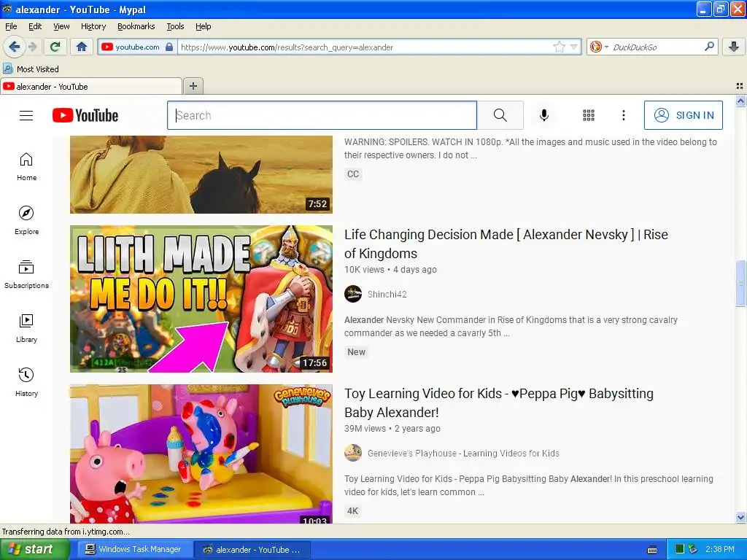The width and height of the screenshot is (747, 560).
Task: Click the taskbar clock showing 2:38 PM
Action: 720,550
